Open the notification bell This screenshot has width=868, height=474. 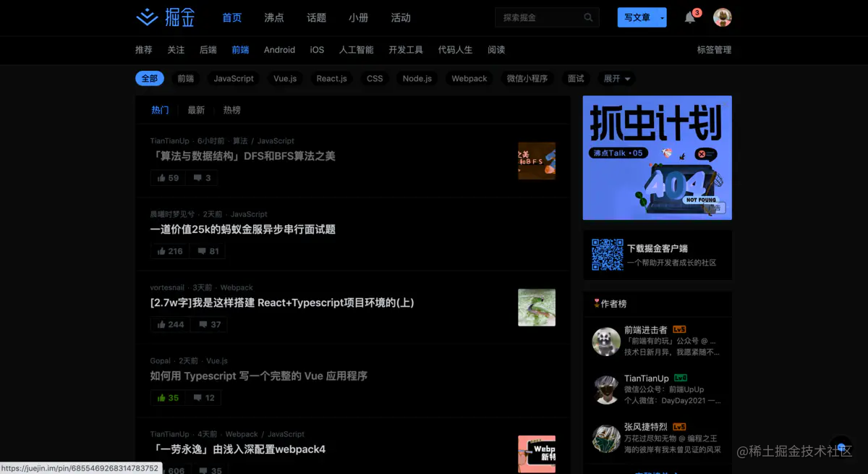(690, 17)
